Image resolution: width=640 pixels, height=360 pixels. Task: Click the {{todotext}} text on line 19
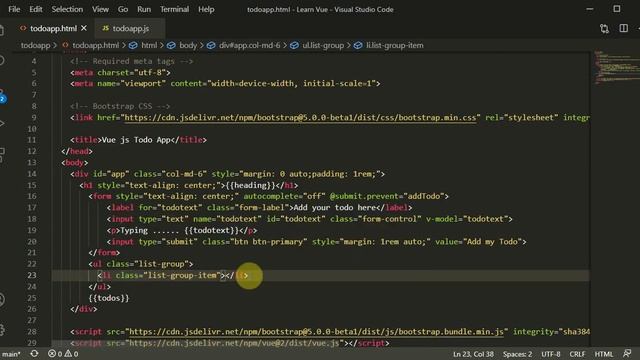point(211,231)
